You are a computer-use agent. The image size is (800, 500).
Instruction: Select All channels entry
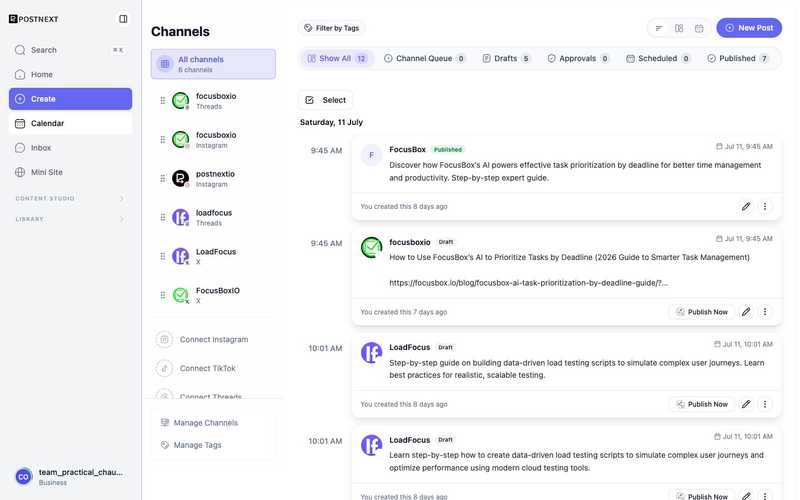[x=213, y=64]
